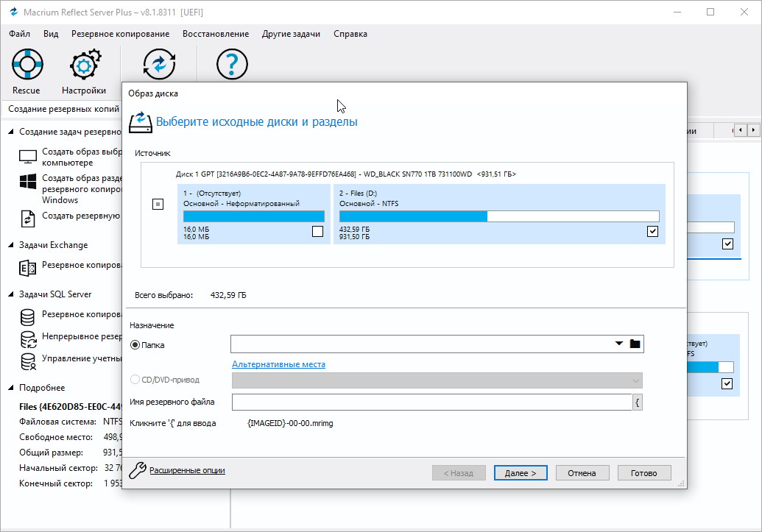Click the '{' file name template button

point(637,402)
